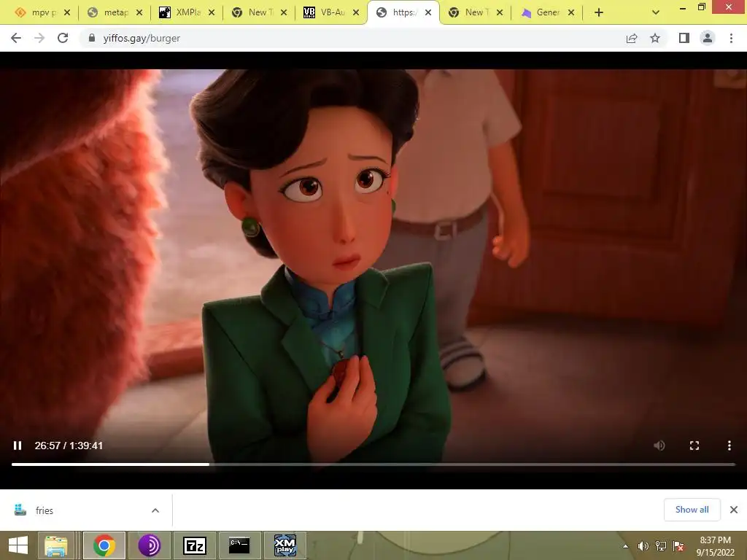747x560 pixels.
Task: Close the VB-Audio tab
Action: pos(356,13)
